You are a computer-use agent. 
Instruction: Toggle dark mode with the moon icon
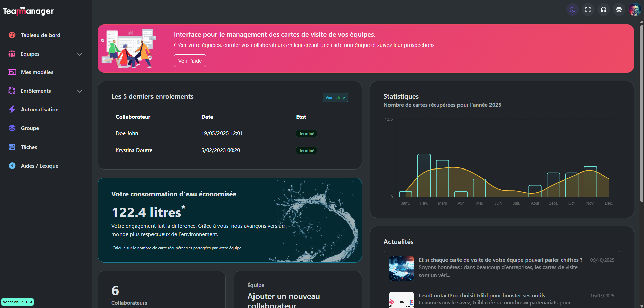tap(572, 10)
